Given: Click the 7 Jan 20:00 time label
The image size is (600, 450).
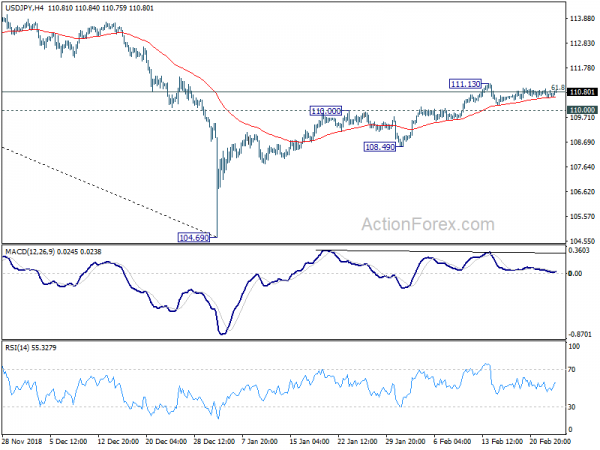Looking at the screenshot, I should coord(261,441).
